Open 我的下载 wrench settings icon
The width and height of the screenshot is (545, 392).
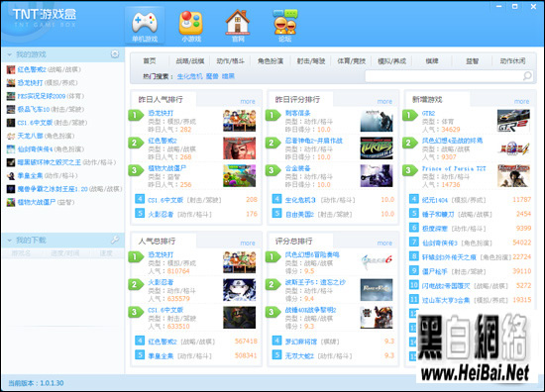[115, 240]
